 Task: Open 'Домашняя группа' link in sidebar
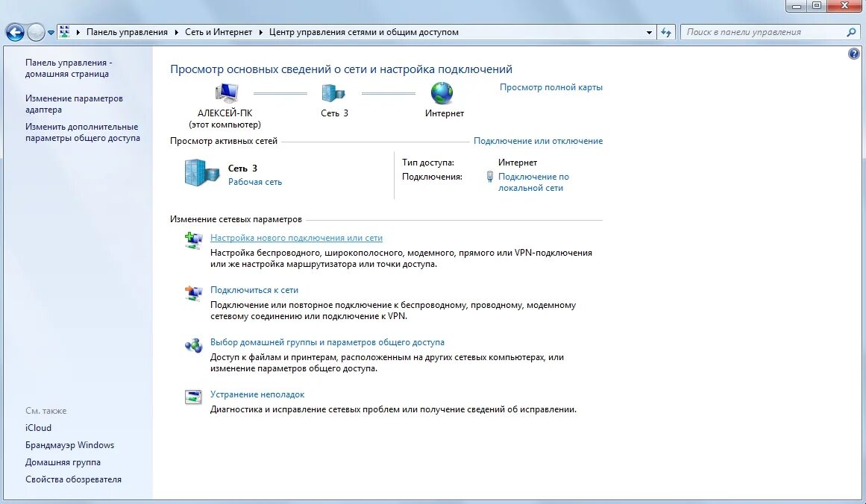click(63, 462)
